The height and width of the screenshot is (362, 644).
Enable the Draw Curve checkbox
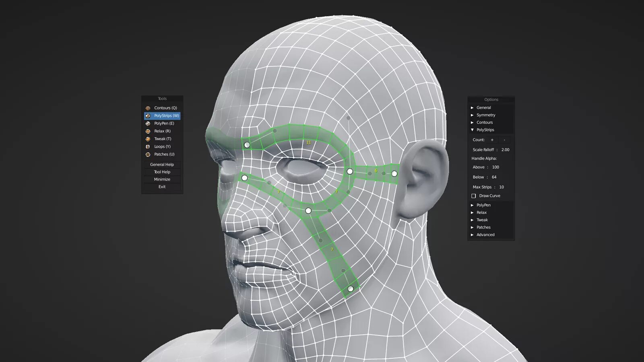pyautogui.click(x=474, y=196)
